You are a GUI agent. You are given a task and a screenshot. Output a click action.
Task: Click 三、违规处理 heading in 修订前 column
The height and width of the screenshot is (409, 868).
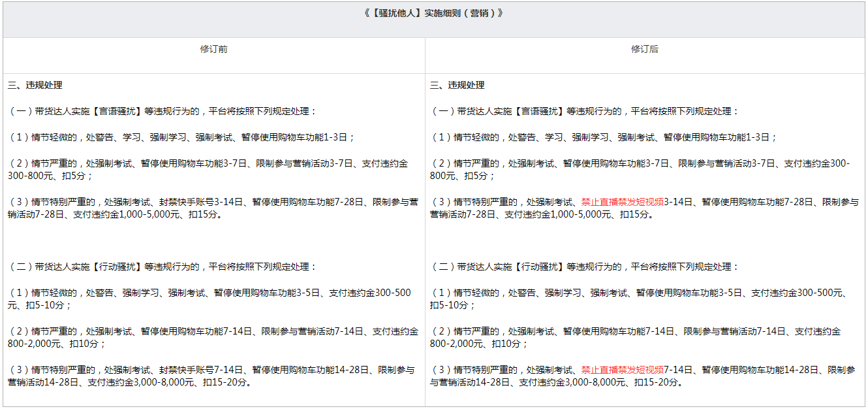pos(35,86)
